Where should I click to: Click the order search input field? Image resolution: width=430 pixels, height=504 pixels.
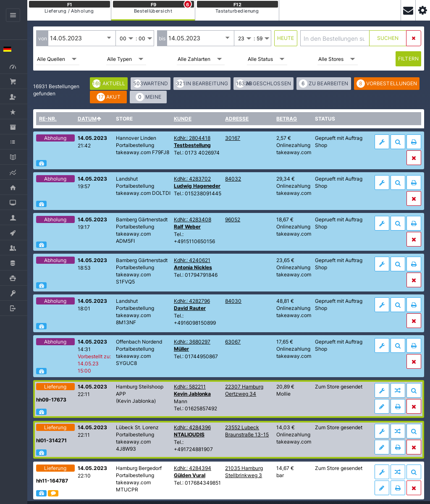click(x=334, y=38)
